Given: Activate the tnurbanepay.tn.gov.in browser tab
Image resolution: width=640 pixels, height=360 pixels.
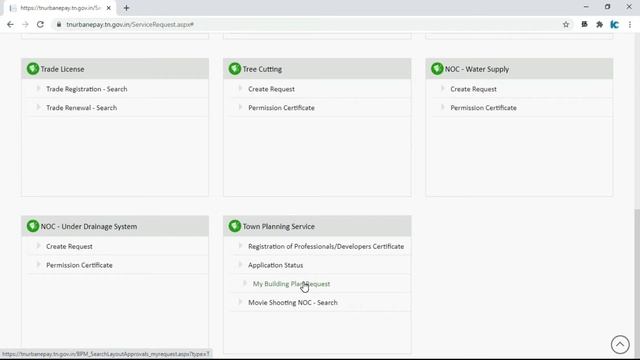Looking at the screenshot, I should coord(60,8).
